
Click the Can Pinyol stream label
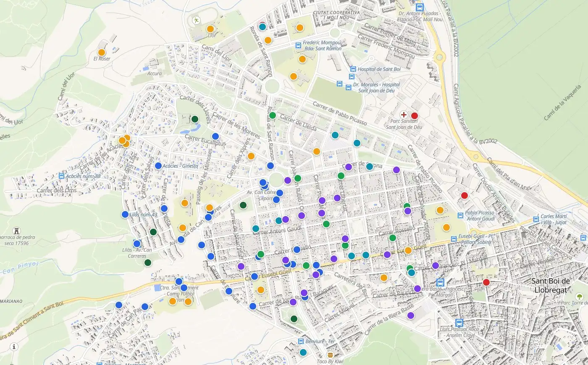tap(20, 269)
